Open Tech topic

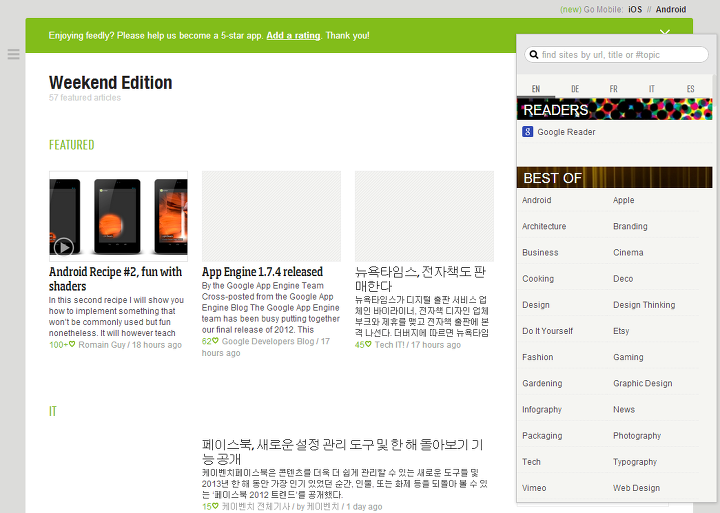[x=531, y=462]
